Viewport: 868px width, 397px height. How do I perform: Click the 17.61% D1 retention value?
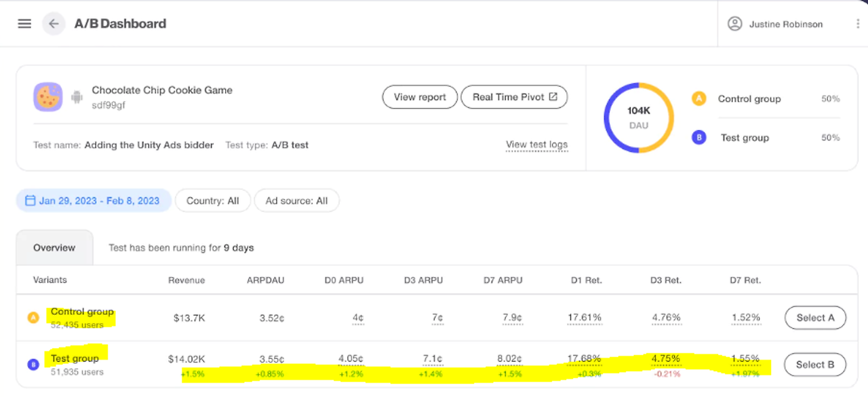[585, 318]
